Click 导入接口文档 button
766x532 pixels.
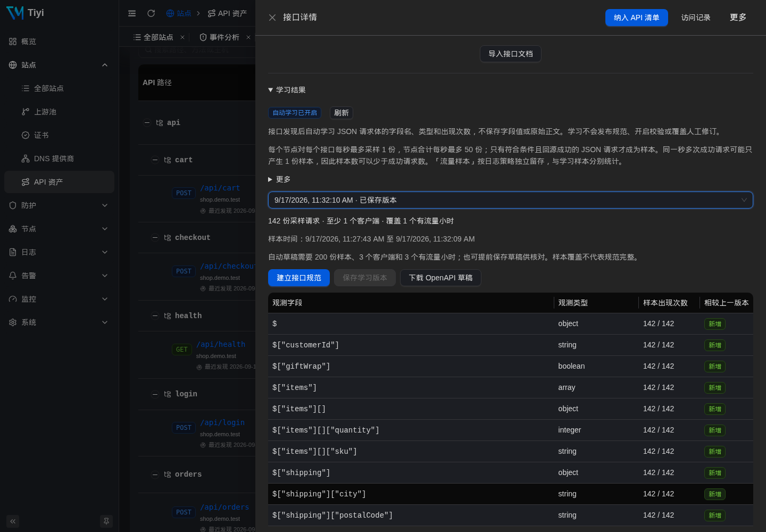tap(511, 54)
